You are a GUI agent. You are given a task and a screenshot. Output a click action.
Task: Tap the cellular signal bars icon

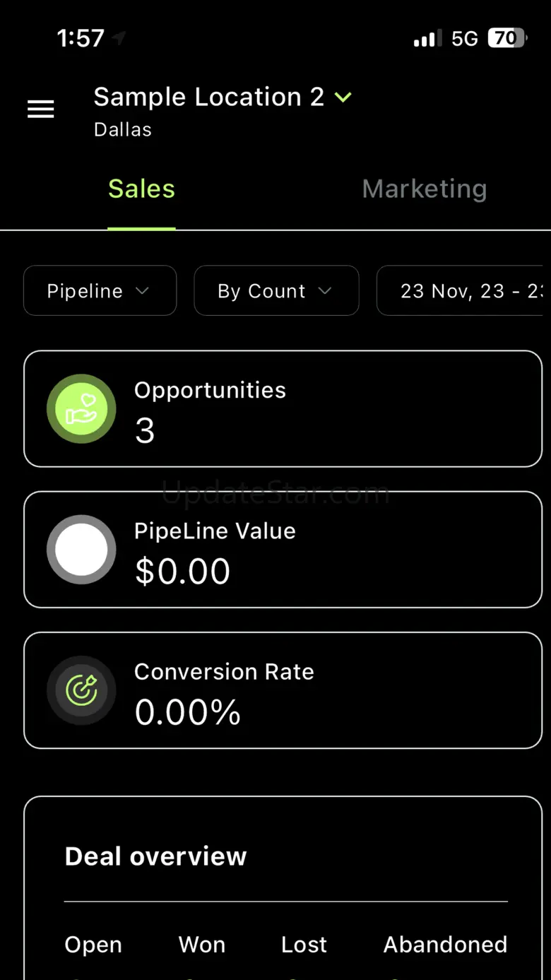427,38
